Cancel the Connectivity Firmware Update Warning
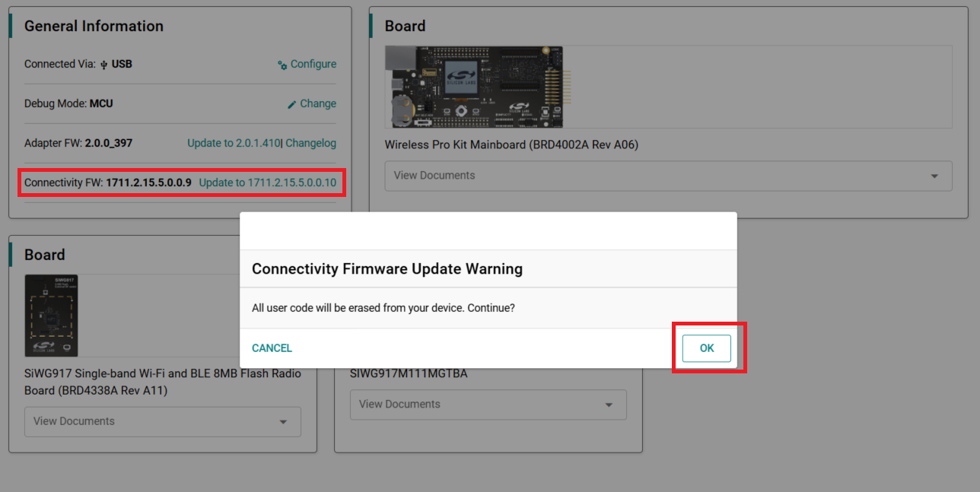 272,348
